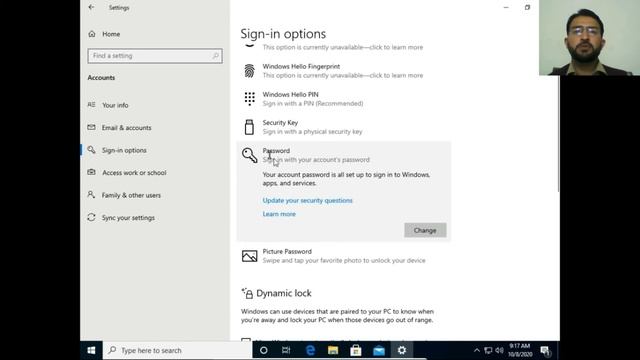Launch Microsoft Edge from taskbar

310,350
